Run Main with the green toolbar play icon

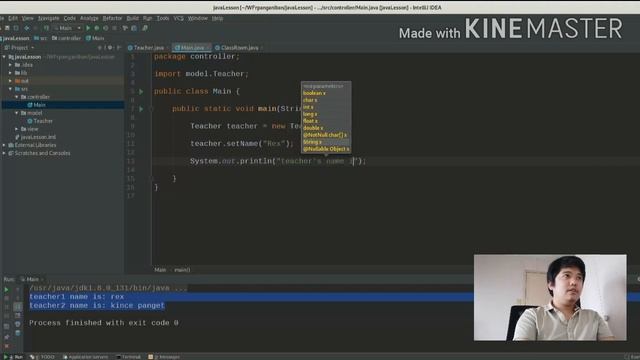tap(88, 28)
